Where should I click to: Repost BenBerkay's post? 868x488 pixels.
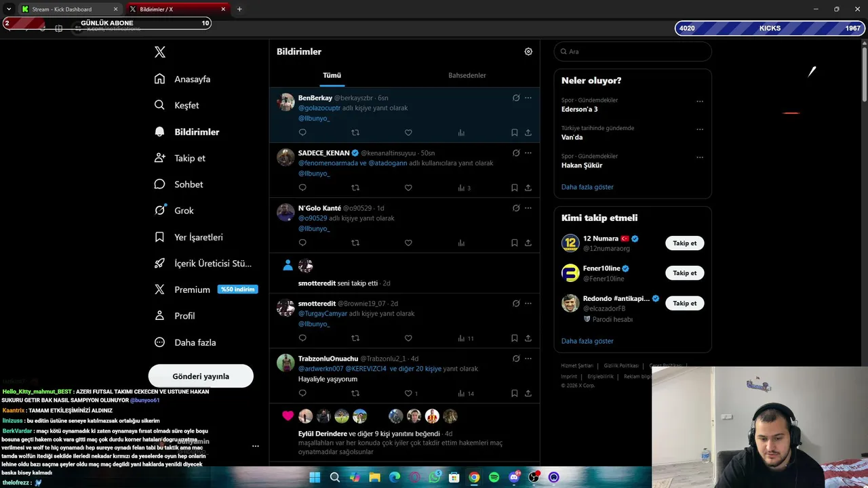355,133
